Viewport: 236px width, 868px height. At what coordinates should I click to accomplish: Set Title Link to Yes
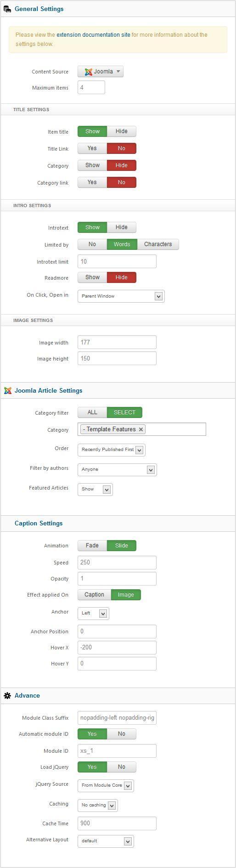point(92,148)
